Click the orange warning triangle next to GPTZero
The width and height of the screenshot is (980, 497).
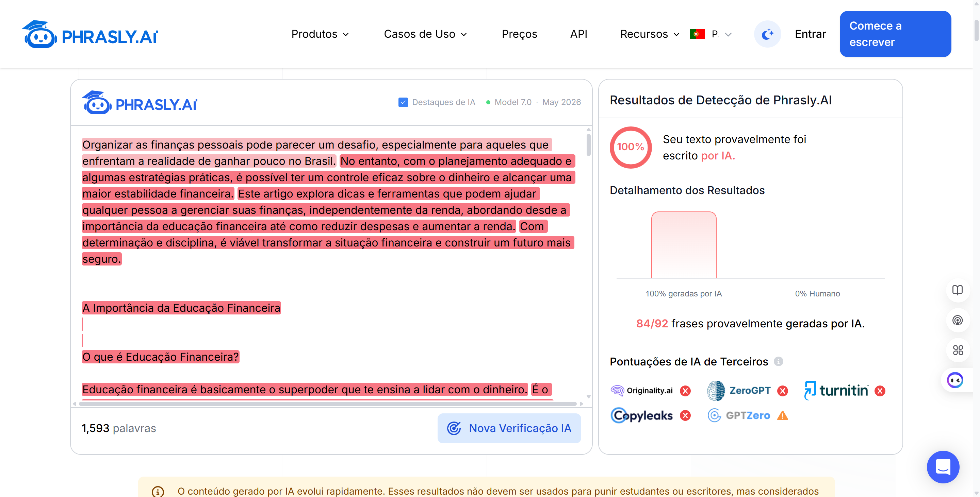783,416
